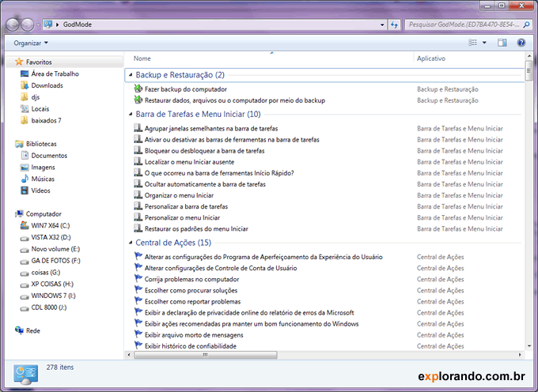This screenshot has width=538, height=392.
Task: Select Novo volume (E:) drive
Action: pyautogui.click(x=55, y=249)
